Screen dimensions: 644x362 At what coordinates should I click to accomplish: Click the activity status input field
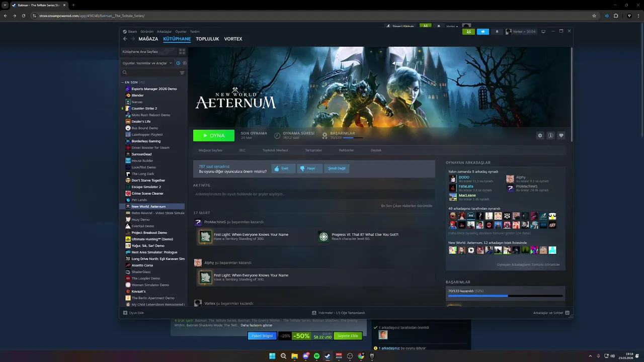tap(314, 194)
